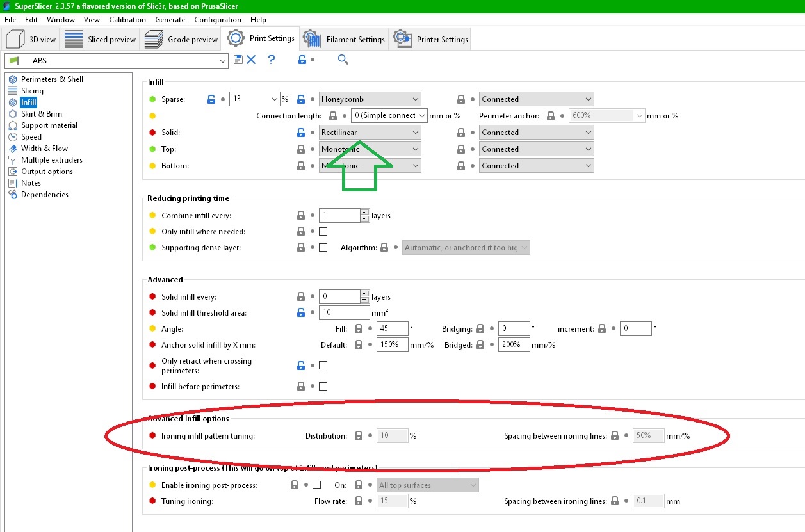Open the File menu
The width and height of the screenshot is (805, 532).
[x=10, y=20]
